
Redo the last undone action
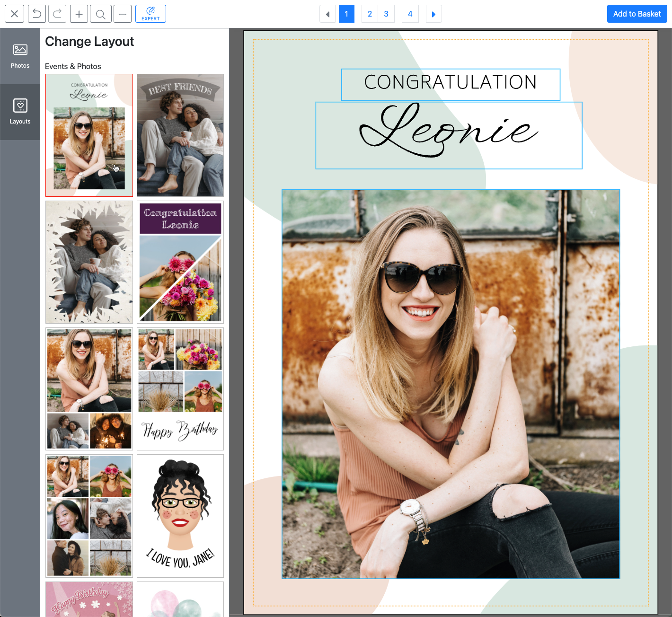pos(57,14)
